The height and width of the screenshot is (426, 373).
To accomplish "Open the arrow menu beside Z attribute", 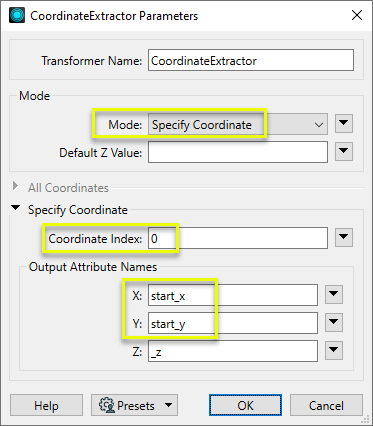I will pos(334,350).
